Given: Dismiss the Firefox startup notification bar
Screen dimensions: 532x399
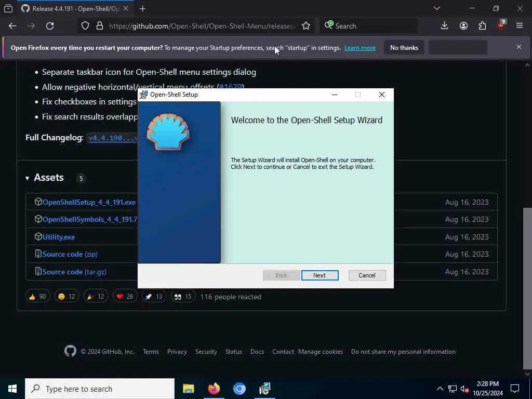Looking at the screenshot, I should pos(519,47).
